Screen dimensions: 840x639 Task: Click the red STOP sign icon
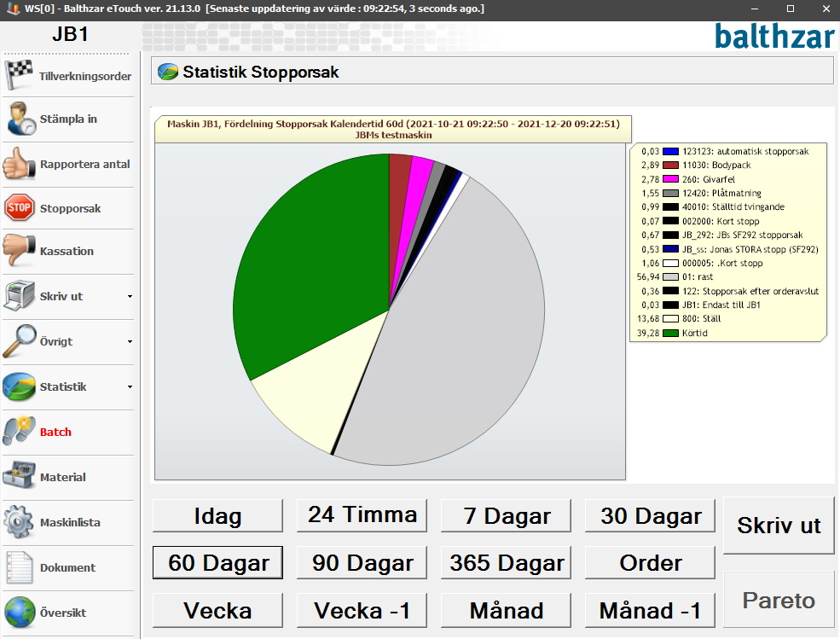click(x=20, y=208)
